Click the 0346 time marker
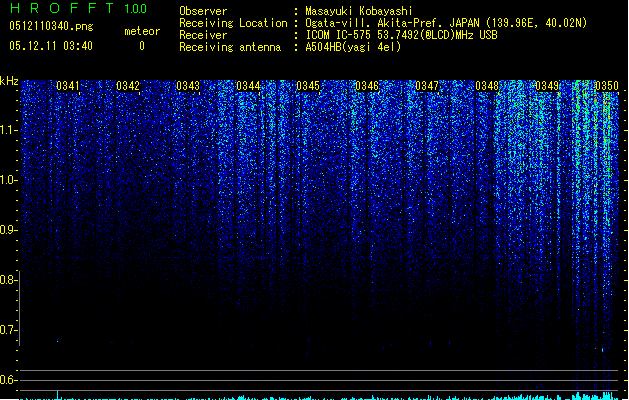Image resolution: width=629 pixels, height=400 pixels. 367,86
